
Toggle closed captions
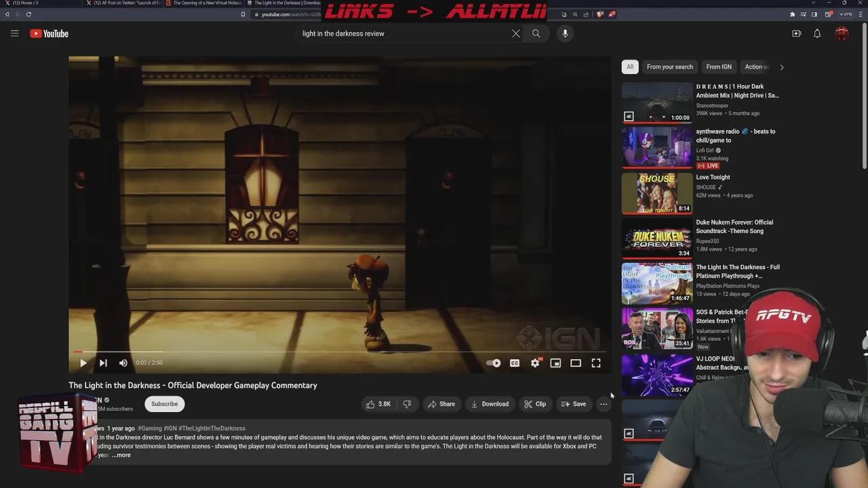tap(515, 363)
